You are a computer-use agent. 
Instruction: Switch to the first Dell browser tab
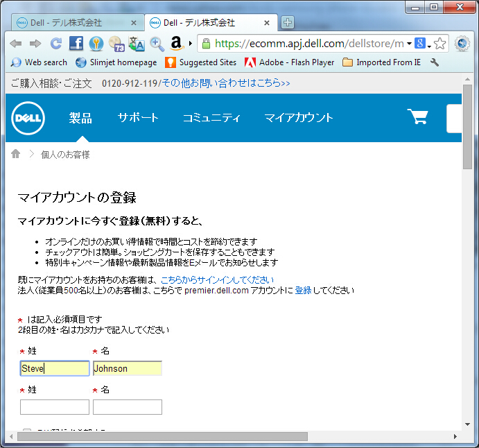[x=78, y=23]
